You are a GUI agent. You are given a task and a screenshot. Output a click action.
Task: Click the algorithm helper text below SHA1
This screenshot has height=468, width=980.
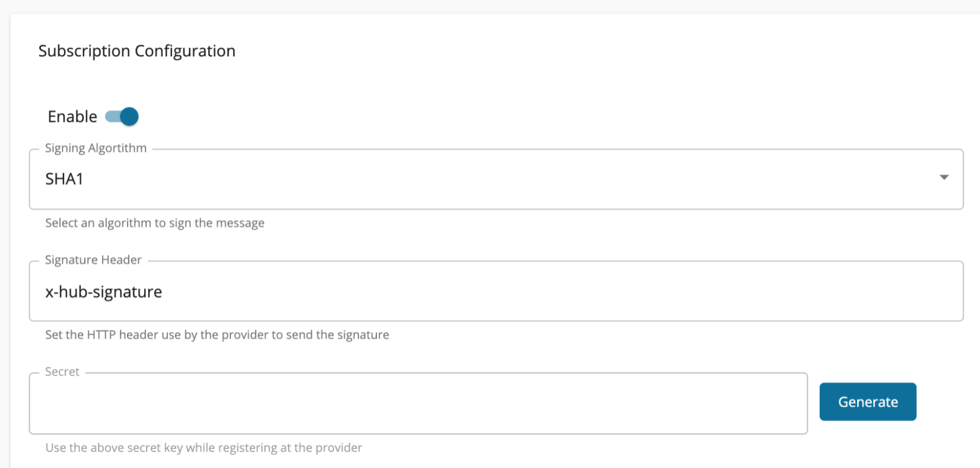tap(154, 223)
